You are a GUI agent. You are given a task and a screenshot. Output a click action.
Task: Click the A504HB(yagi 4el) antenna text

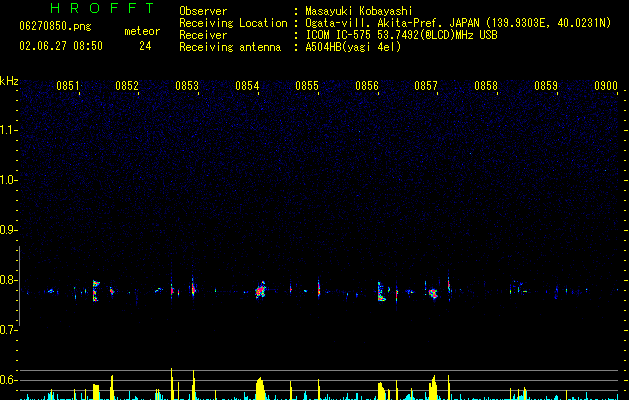coord(353,47)
